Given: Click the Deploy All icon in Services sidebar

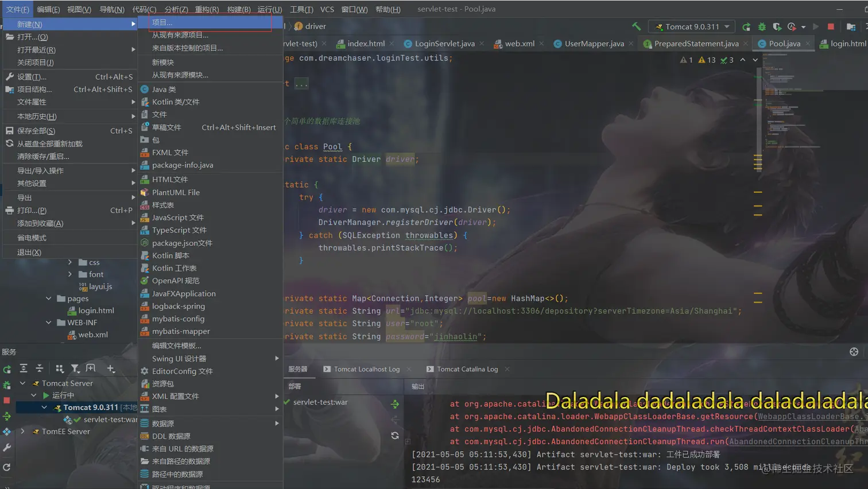Looking at the screenshot, I should [7, 416].
